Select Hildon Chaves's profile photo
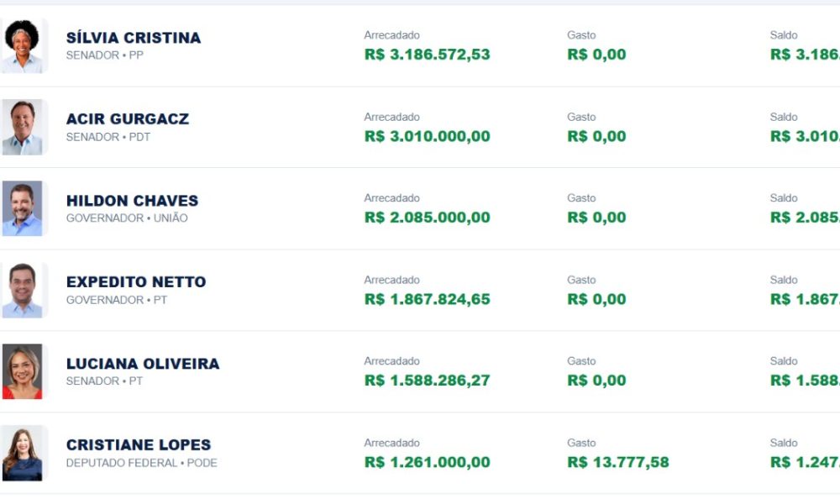Image resolution: width=840 pixels, height=504 pixels. pos(23,209)
